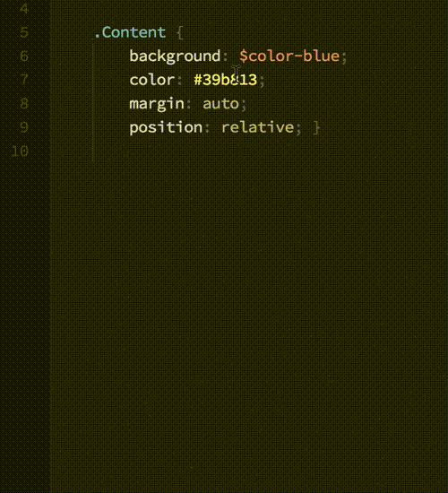This screenshot has width=448, height=493.
Task: Click line number 9 in the gutter
Action: click(24, 127)
